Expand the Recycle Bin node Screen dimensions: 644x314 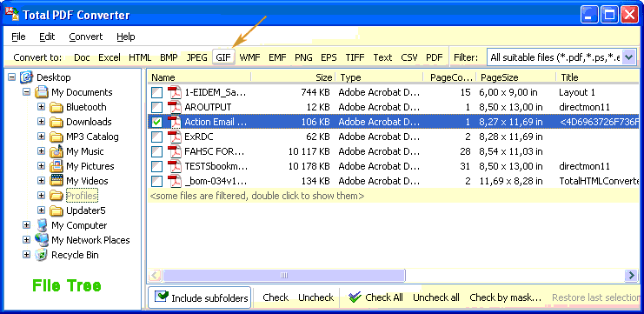coord(26,255)
